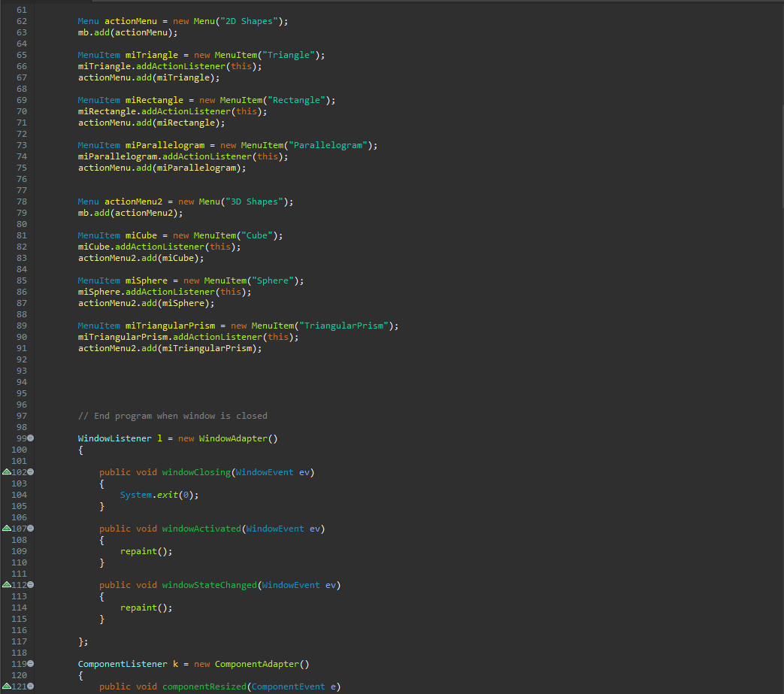784x694 pixels.
Task: Place cursor on the "2D Shapes" string literal
Action: click(248, 21)
